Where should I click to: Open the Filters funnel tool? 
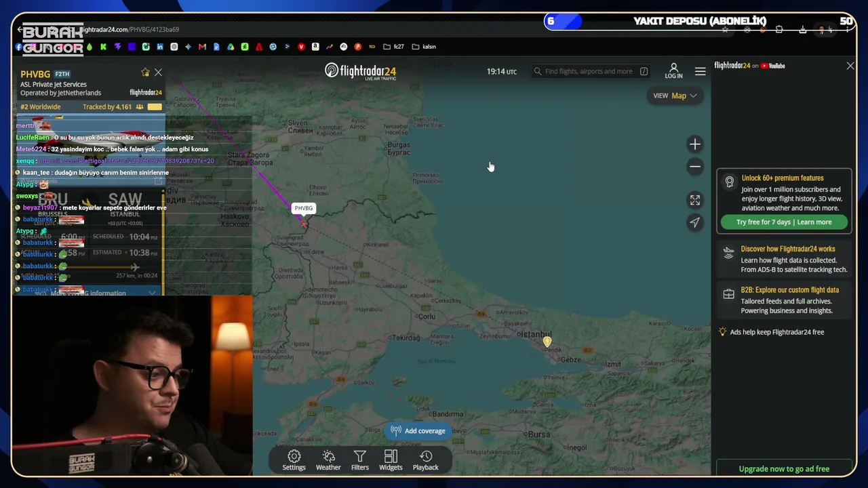pos(360,460)
